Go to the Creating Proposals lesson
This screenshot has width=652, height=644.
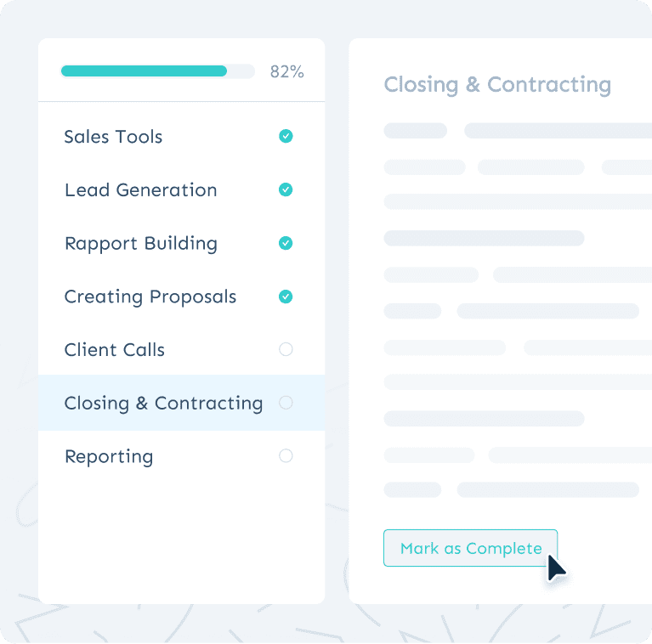(150, 297)
